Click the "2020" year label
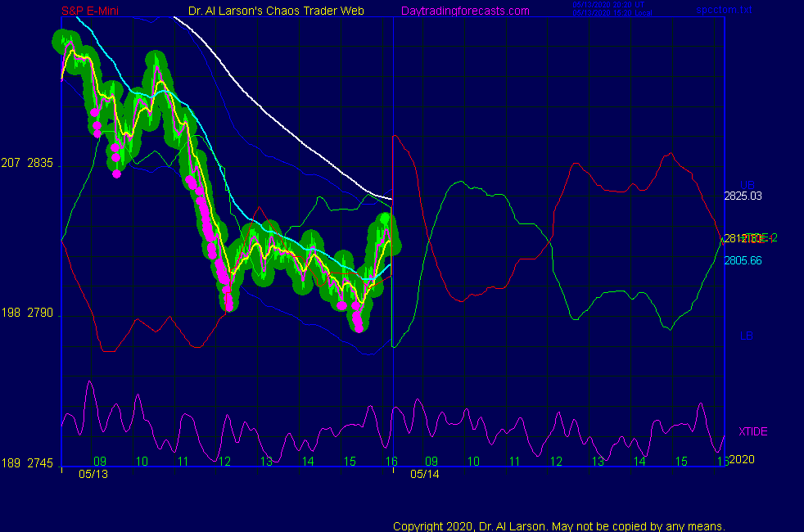The height and width of the screenshot is (532, 804). tap(742, 459)
